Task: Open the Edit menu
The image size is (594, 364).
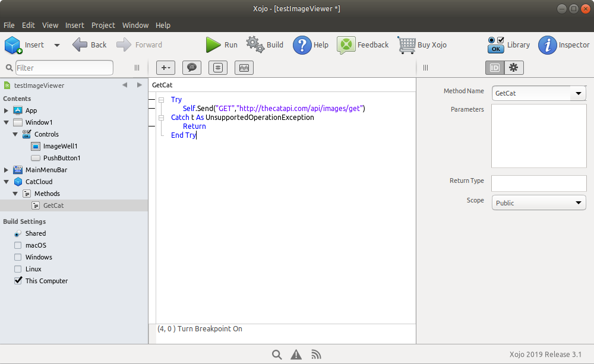Action: click(x=29, y=26)
